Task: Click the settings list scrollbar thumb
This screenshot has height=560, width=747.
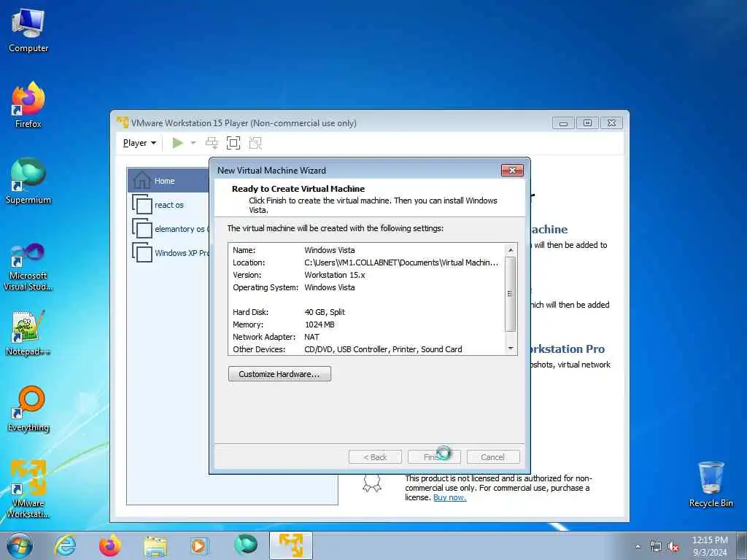Action: tap(511, 294)
